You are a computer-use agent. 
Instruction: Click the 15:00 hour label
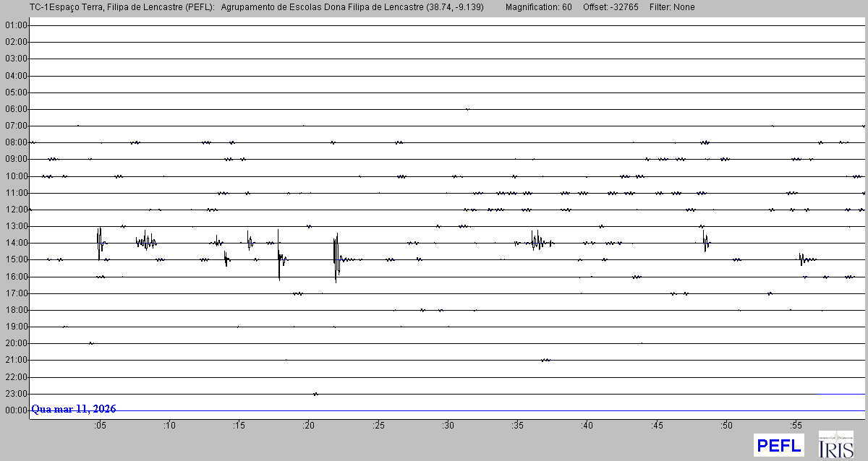point(16,259)
